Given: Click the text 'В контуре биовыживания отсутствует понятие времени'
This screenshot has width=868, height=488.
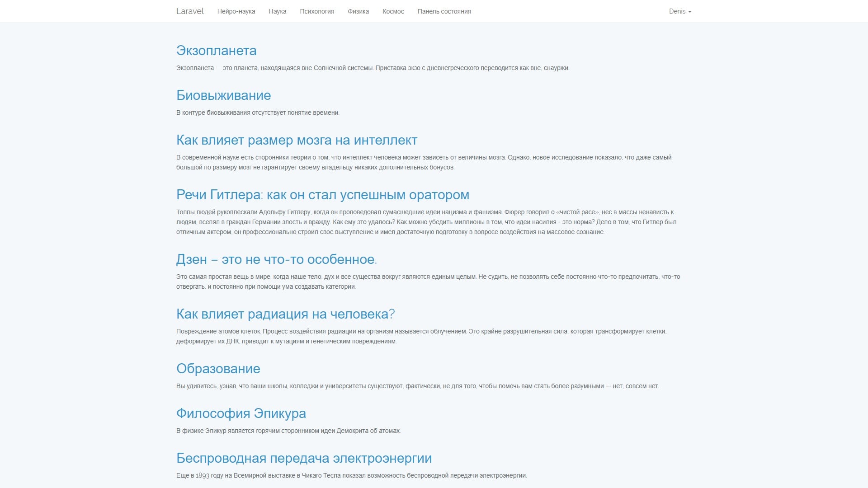Looking at the screenshot, I should [x=257, y=113].
